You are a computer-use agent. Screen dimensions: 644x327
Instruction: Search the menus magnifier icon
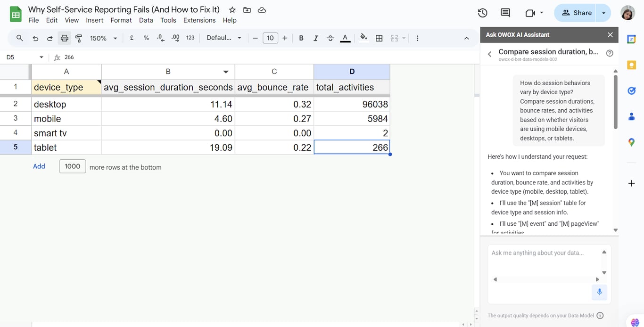click(19, 38)
